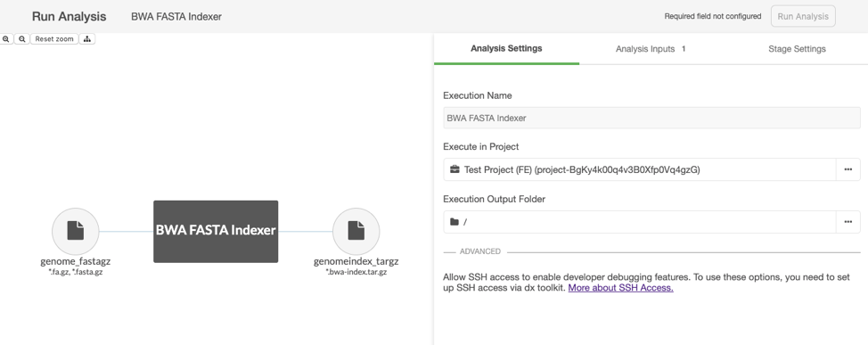Click the Run Analysis page heading

point(70,17)
